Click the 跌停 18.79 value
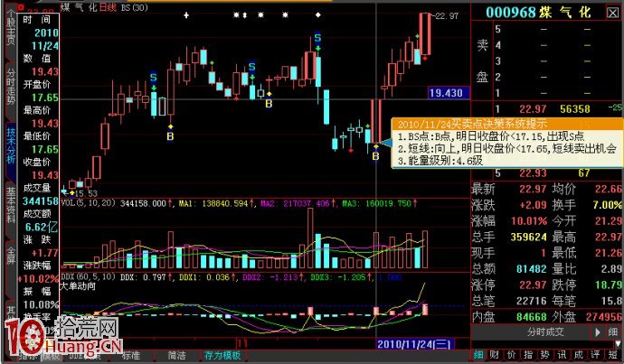This screenshot has height=364, width=624. (x=609, y=285)
